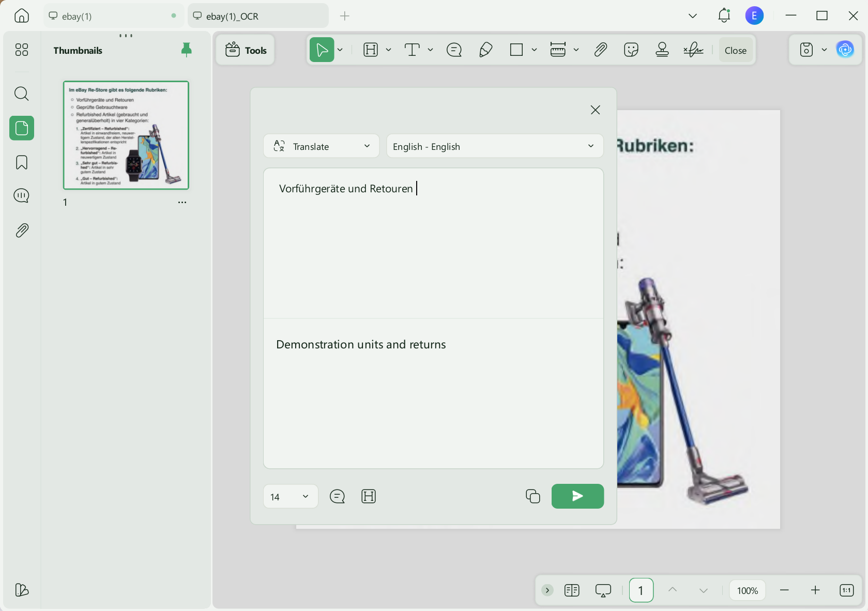868x611 pixels.
Task: Zoom in with the plus button
Action: (815, 590)
